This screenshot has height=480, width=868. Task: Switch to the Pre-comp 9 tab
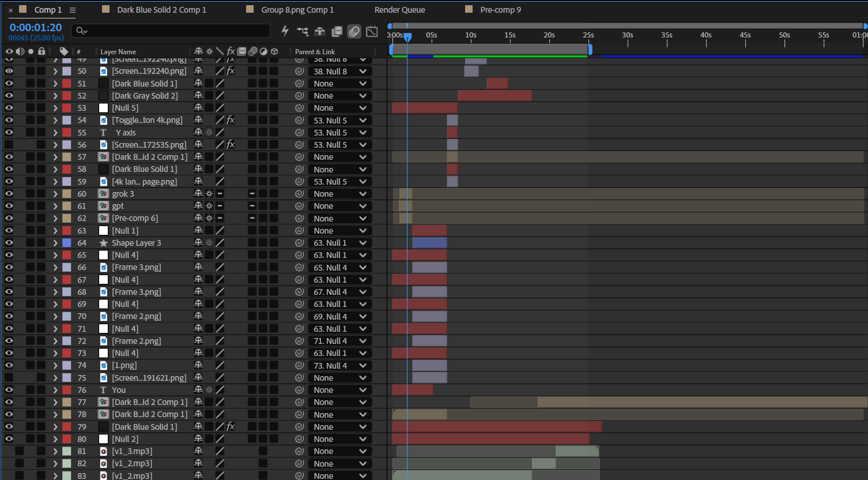click(501, 10)
